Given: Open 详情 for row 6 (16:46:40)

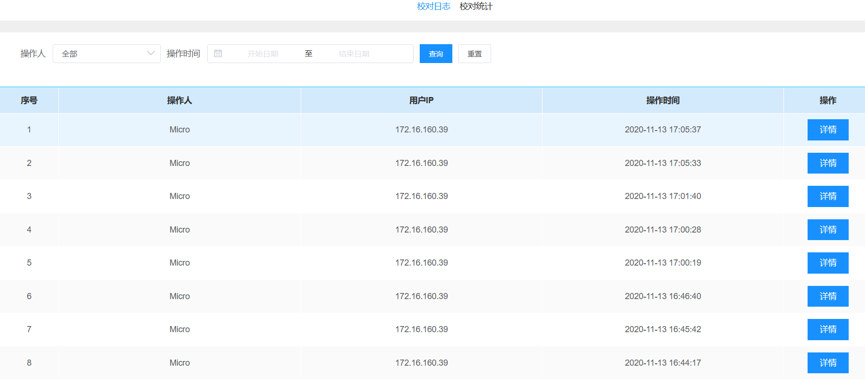Looking at the screenshot, I should tap(827, 296).
